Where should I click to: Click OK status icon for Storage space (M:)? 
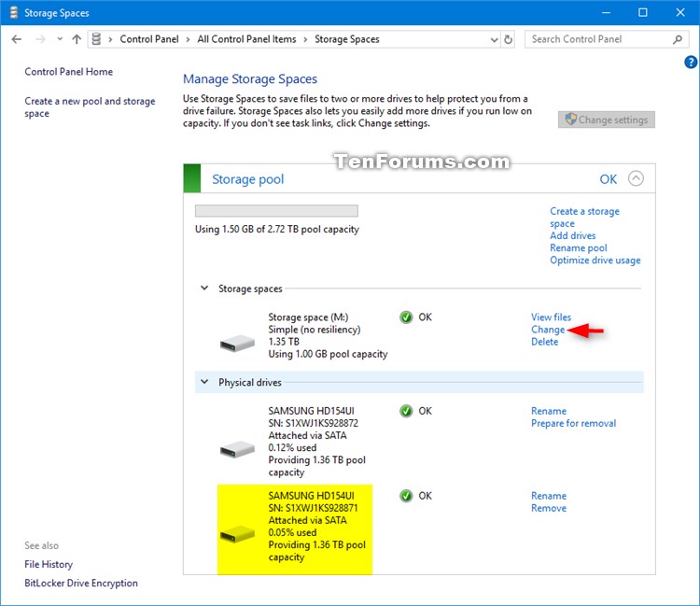[x=406, y=317]
